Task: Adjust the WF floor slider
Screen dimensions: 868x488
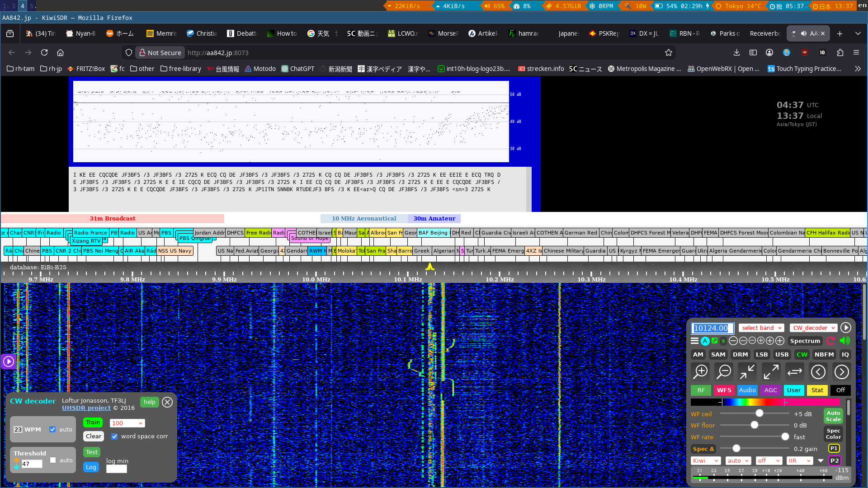Action: coord(754,425)
